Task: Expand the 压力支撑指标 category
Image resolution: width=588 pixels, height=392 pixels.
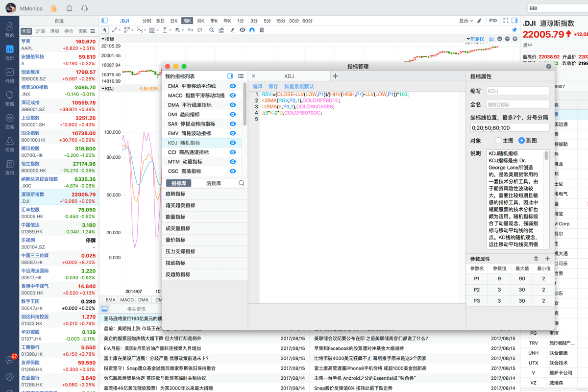Action: 205,251
